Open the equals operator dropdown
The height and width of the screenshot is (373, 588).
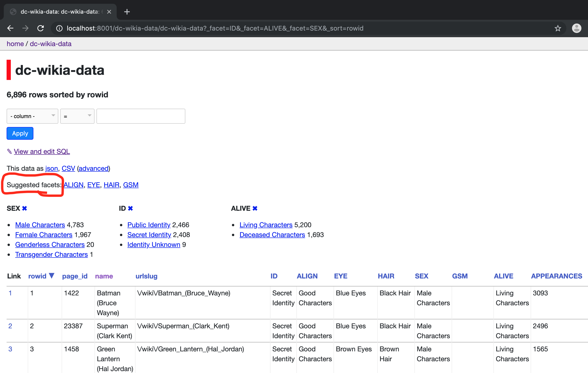(x=77, y=116)
